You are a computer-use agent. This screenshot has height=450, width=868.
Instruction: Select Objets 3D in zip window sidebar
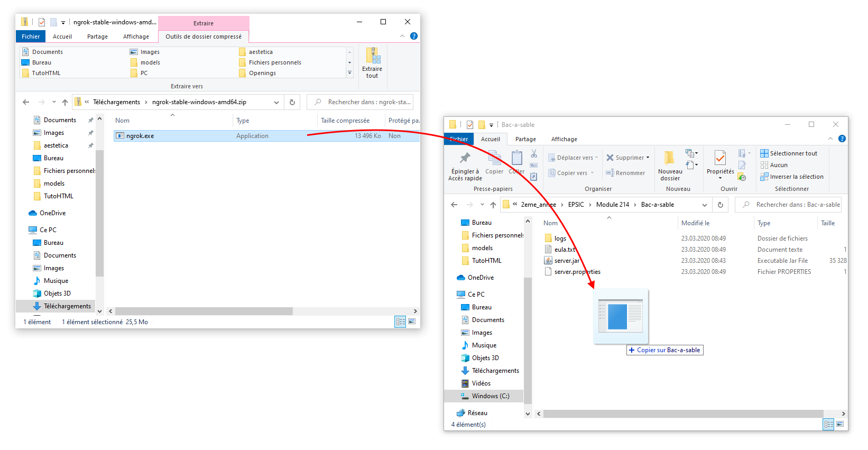tap(52, 293)
